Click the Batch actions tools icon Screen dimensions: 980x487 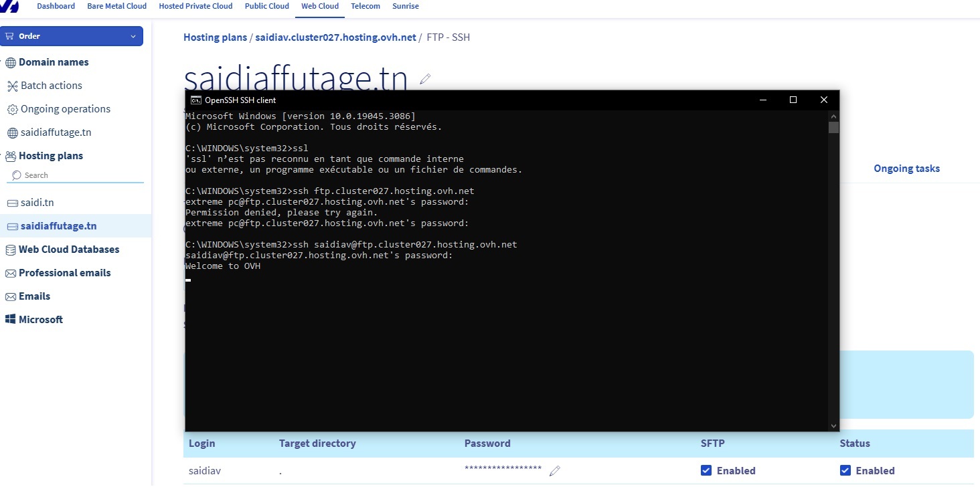pos(12,86)
